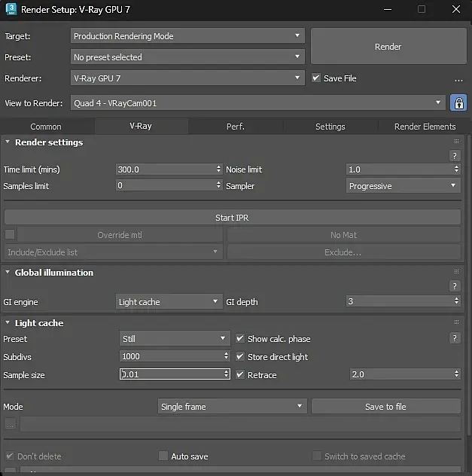Click the Global illumination help question mark

(x=455, y=286)
